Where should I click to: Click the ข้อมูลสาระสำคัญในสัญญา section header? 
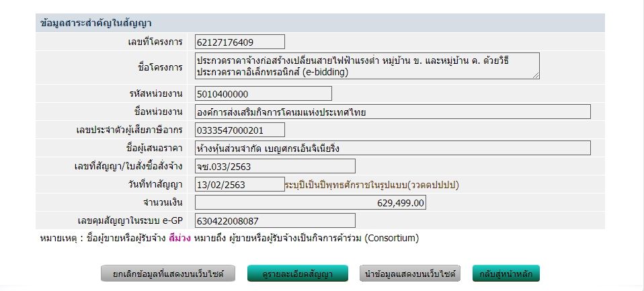tap(95, 23)
